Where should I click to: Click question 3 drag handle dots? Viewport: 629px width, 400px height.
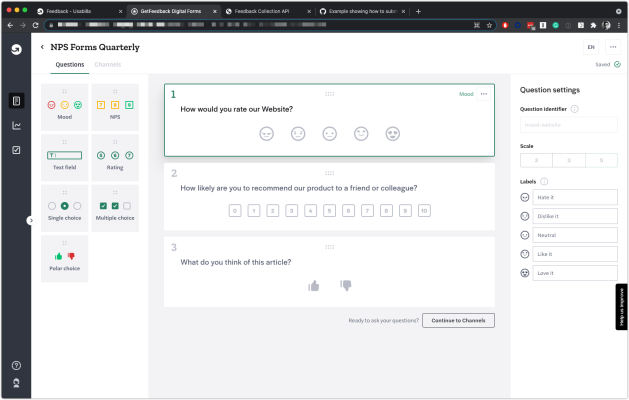point(329,247)
